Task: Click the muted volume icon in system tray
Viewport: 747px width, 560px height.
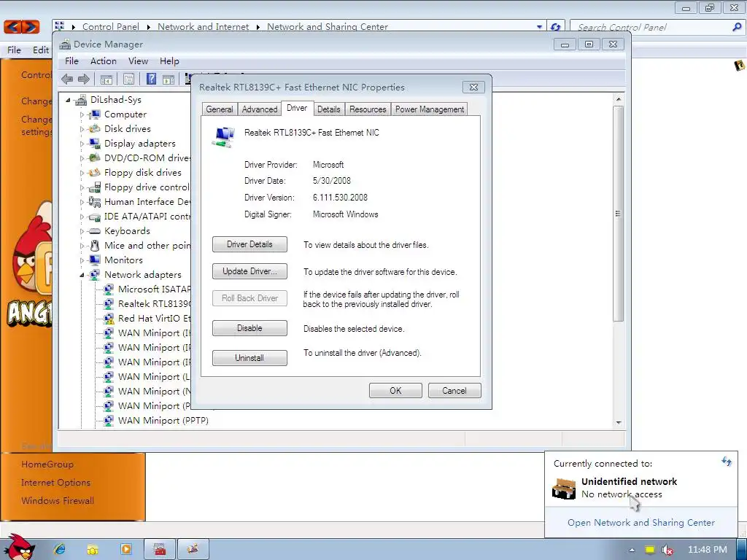Action: 667,550
